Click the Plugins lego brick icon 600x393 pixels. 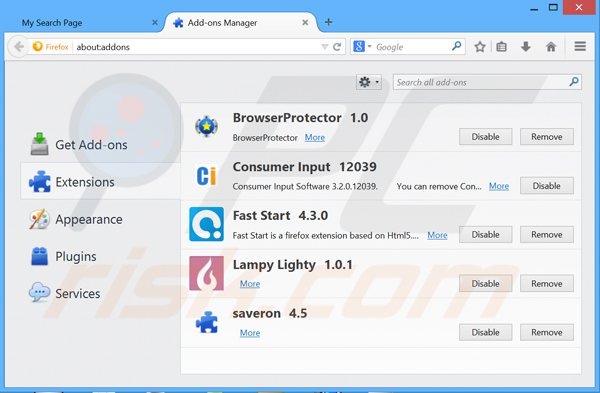pos(39,256)
